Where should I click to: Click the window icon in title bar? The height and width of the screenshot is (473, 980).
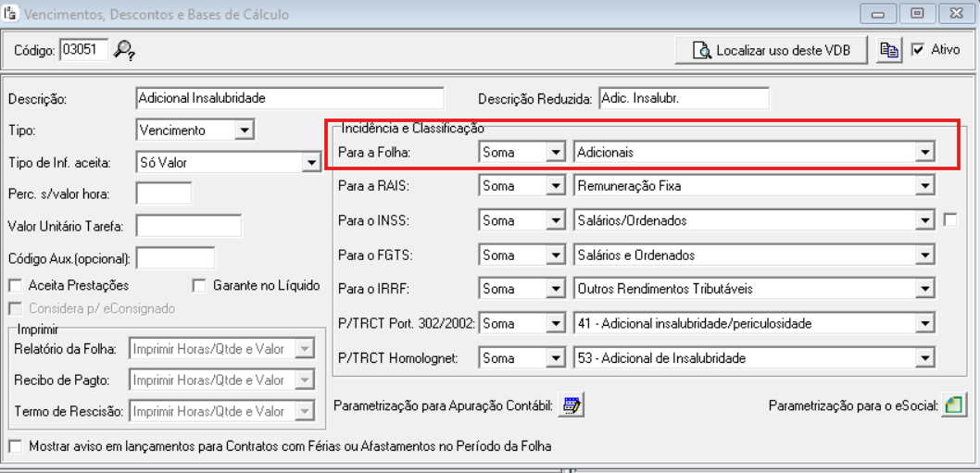point(11,14)
